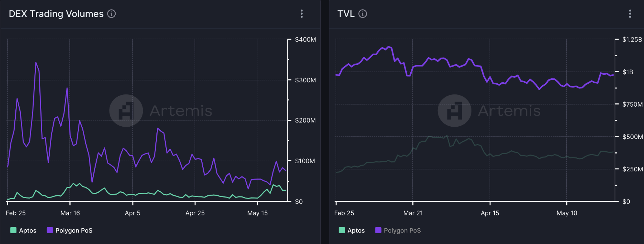This screenshot has height=244, width=644.
Task: Click the "$0" label on the DEX Trading Volumes axis
Action: [x=299, y=202]
